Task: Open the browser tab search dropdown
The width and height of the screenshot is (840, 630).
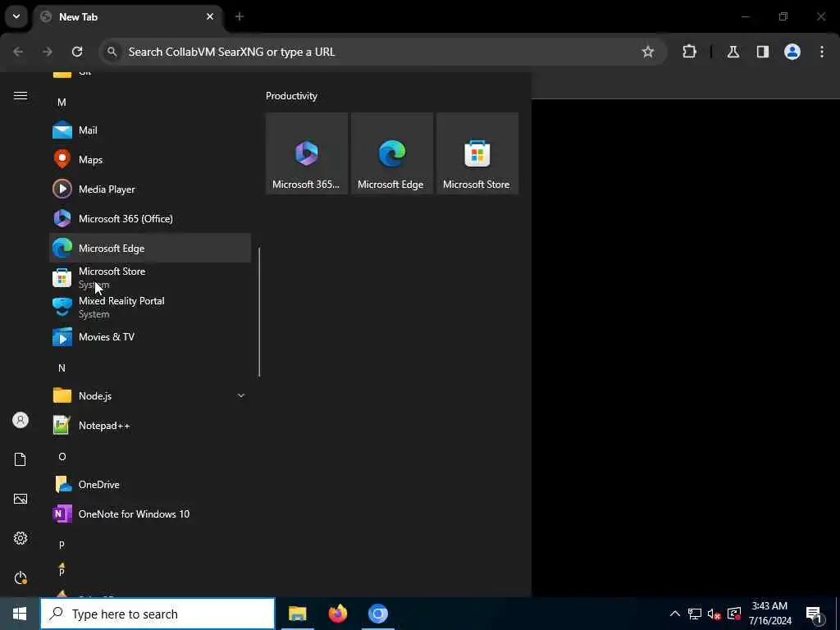Action: pyautogui.click(x=16, y=16)
